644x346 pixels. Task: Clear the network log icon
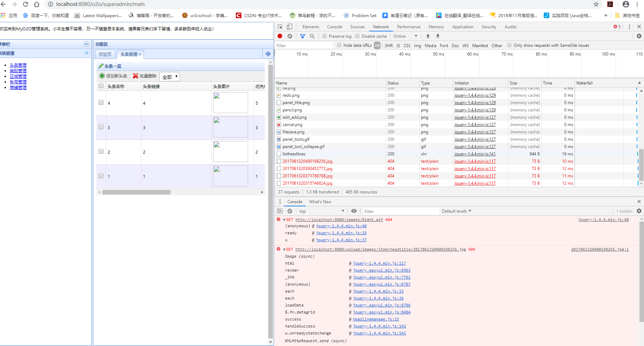pyautogui.click(x=290, y=36)
